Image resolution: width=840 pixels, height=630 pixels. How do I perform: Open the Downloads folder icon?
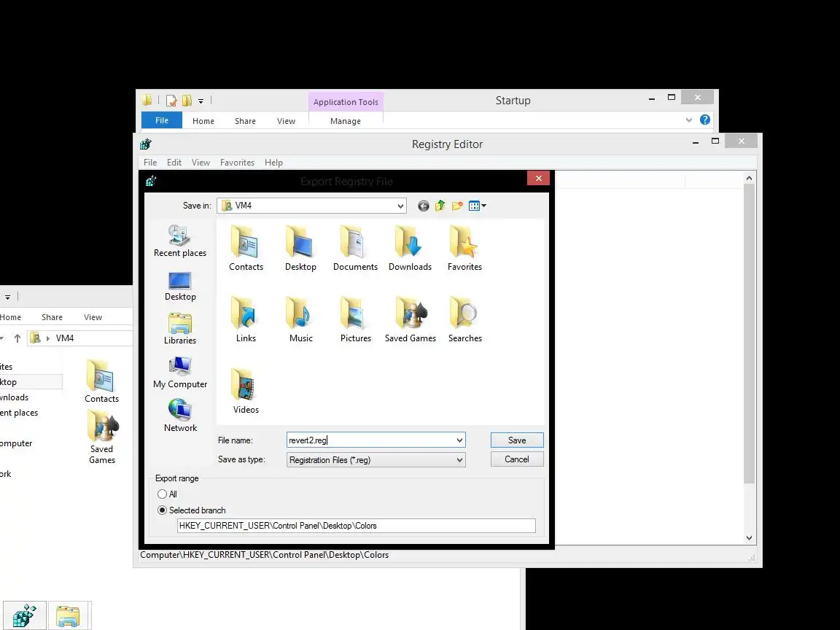[410, 248]
